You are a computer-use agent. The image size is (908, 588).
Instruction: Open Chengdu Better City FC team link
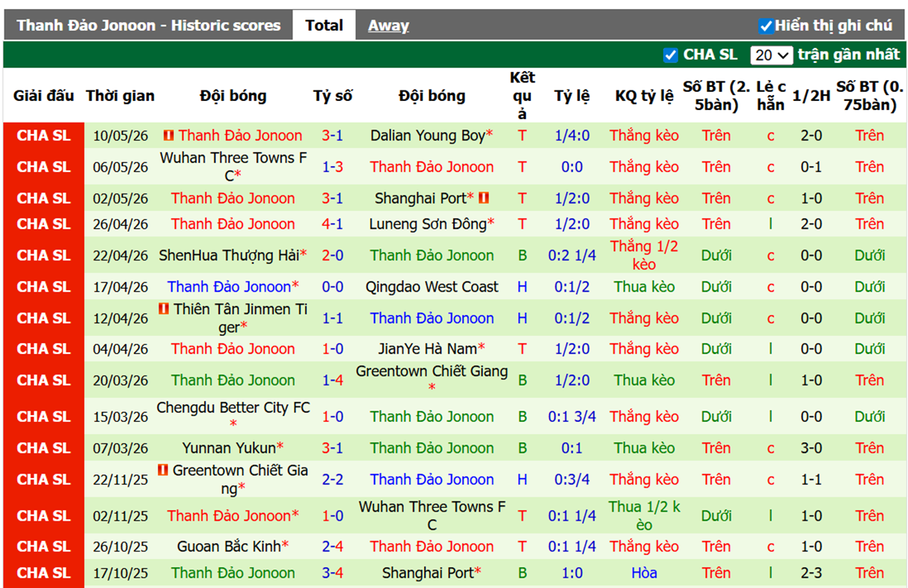[x=233, y=408]
